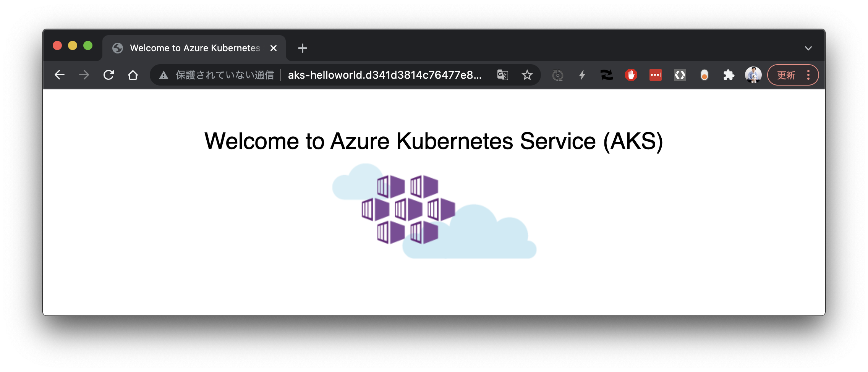868x372 pixels.
Task: Open the Google Translate page icon
Action: (503, 75)
